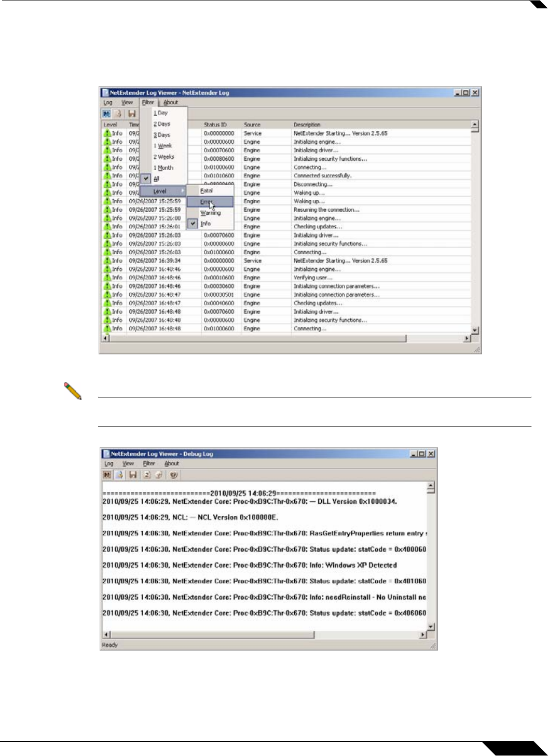548x756 pixels.
Task: Click save floppy icon in NetExtender Log window
Action: (132, 114)
